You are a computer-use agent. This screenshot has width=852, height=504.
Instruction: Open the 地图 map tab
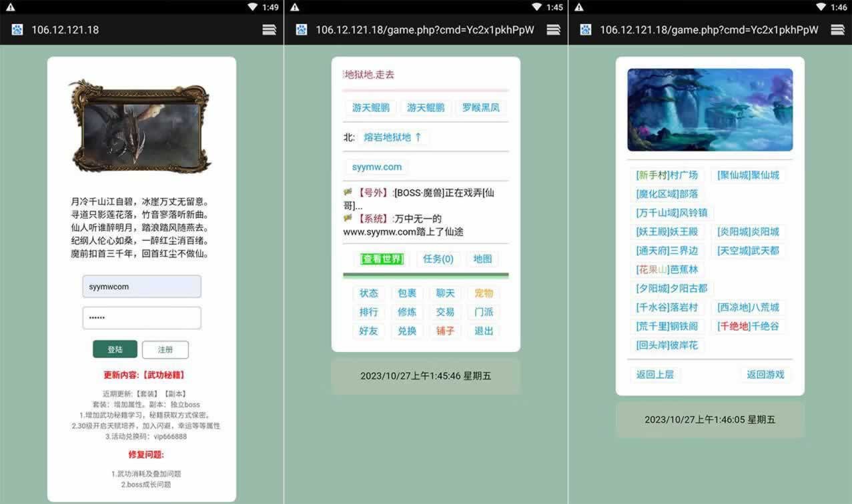tap(482, 259)
